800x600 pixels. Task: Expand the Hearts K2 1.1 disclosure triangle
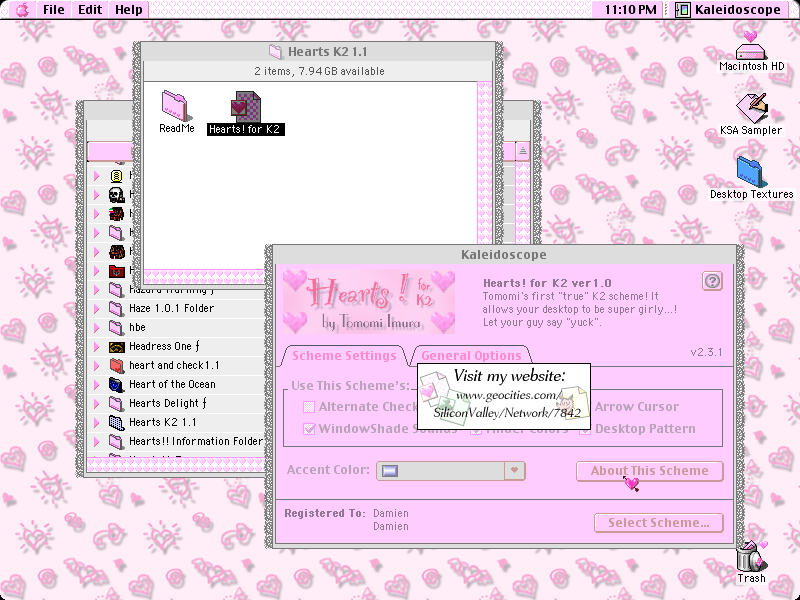tap(96, 422)
